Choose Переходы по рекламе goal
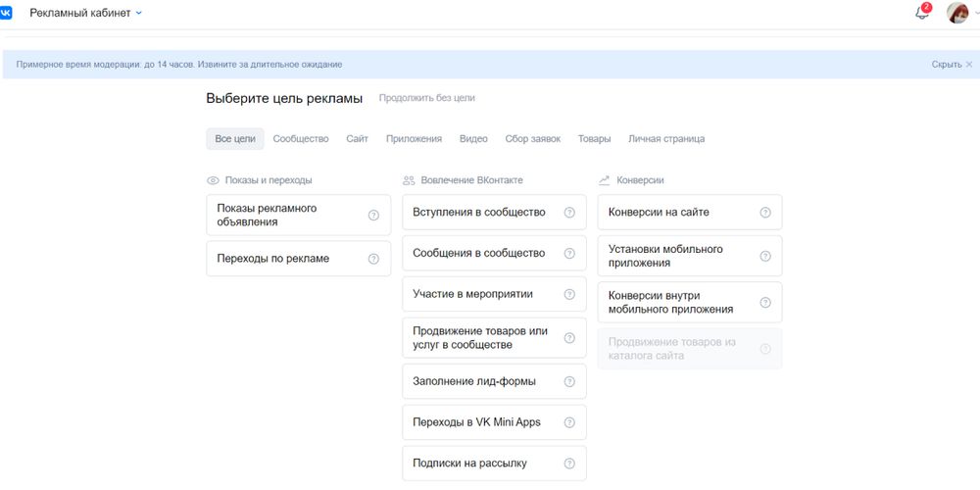The height and width of the screenshot is (490, 980). tap(299, 259)
